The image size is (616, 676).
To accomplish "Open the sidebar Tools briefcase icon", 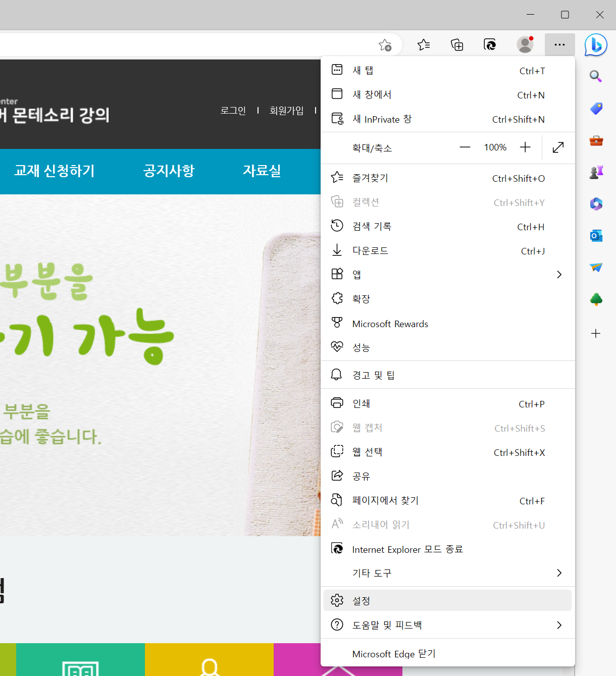I will click(x=596, y=140).
